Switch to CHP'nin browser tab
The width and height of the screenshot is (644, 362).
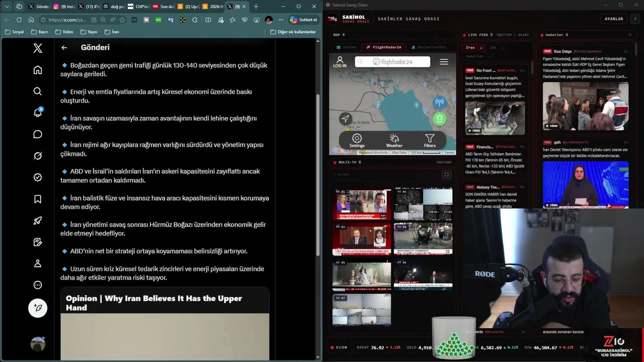(138, 7)
